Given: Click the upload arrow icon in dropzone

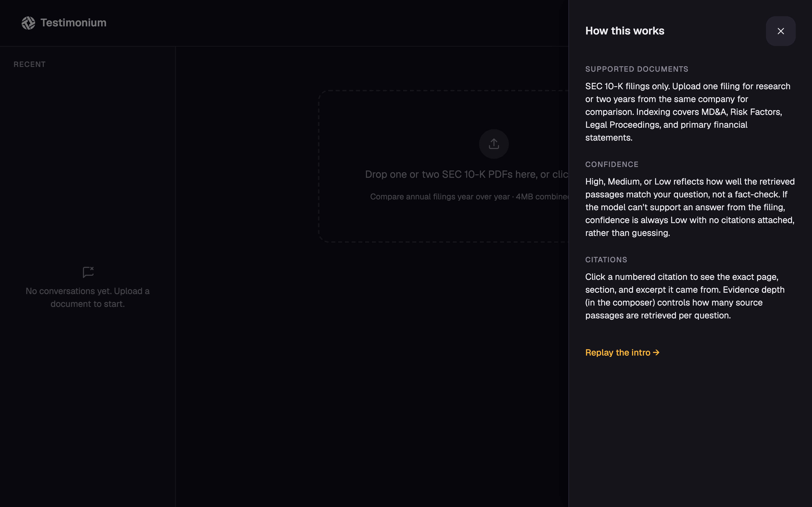Looking at the screenshot, I should [x=494, y=144].
